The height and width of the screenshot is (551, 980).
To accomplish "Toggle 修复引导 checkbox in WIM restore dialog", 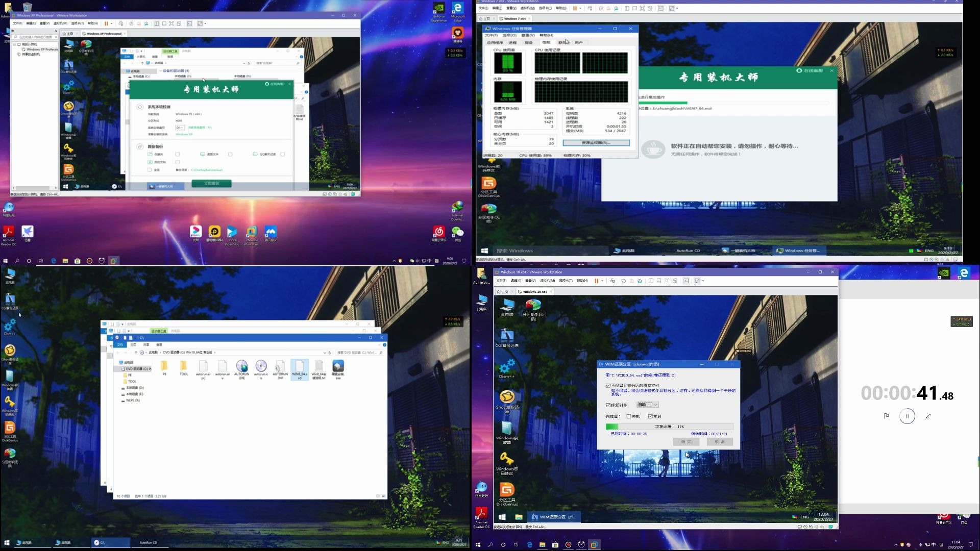I will [x=608, y=405].
